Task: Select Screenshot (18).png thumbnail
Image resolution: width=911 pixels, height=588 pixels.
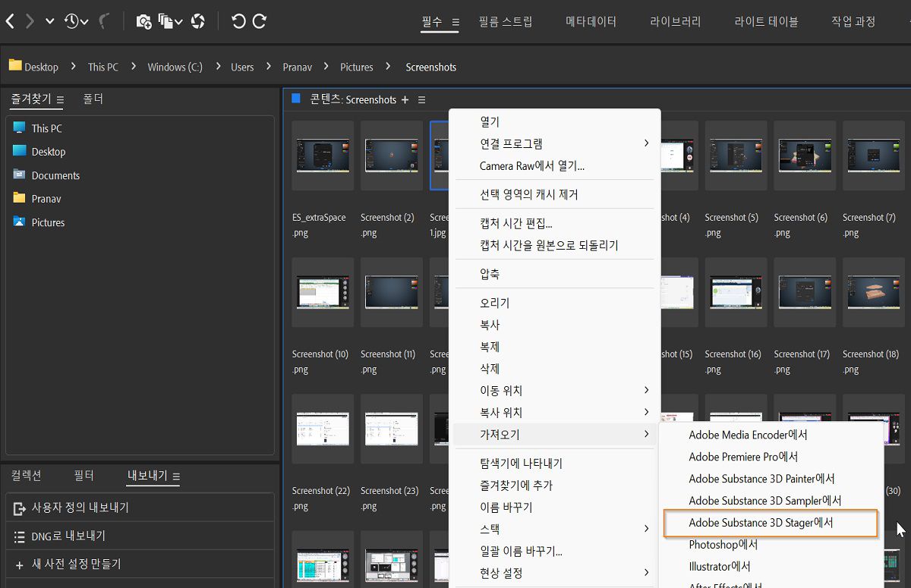Action: click(x=874, y=292)
